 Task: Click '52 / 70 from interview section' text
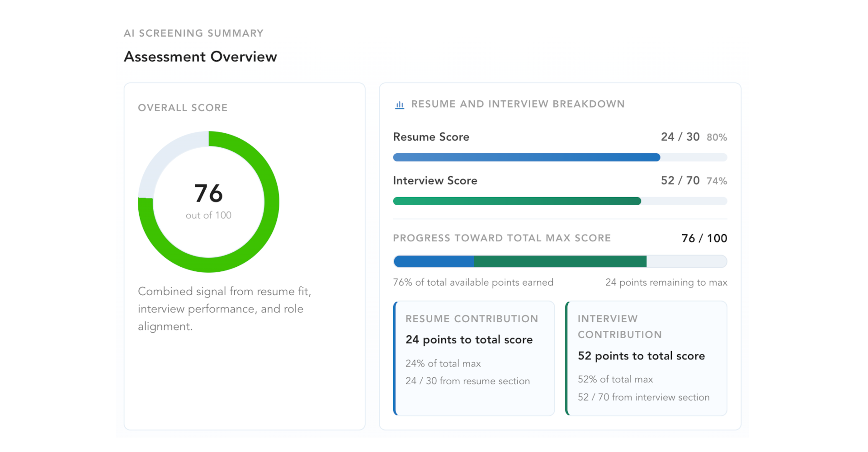(x=644, y=397)
